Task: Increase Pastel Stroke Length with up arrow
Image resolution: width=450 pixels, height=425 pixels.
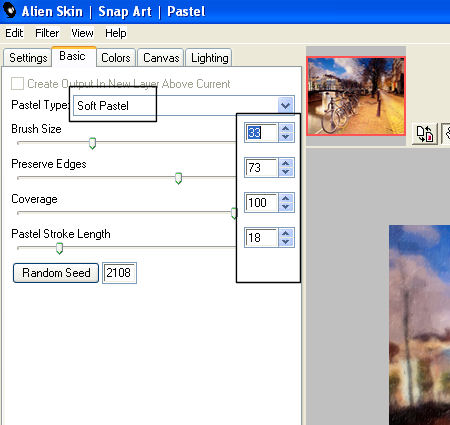Action: pos(286,233)
